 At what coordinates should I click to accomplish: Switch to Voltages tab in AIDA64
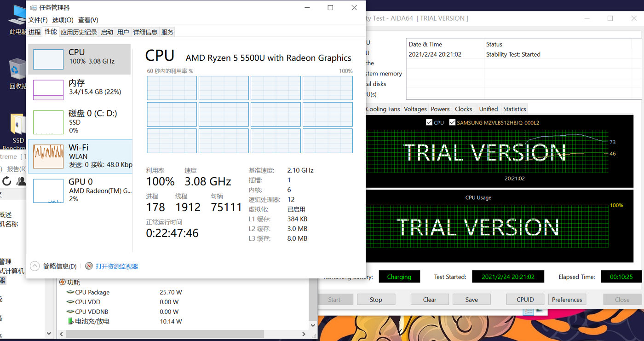pos(415,109)
